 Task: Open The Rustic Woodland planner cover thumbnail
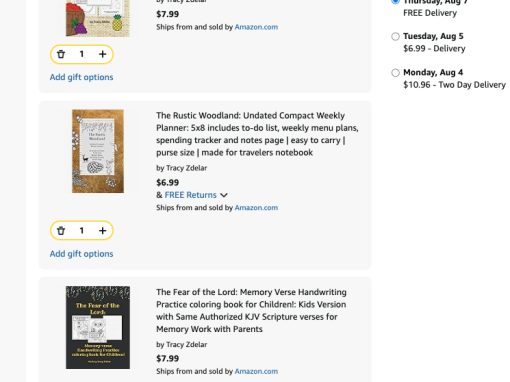click(x=98, y=151)
